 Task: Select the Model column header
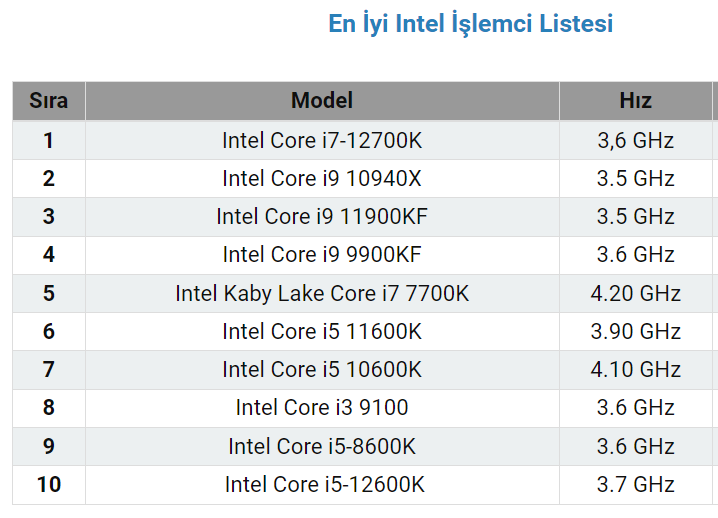322,101
